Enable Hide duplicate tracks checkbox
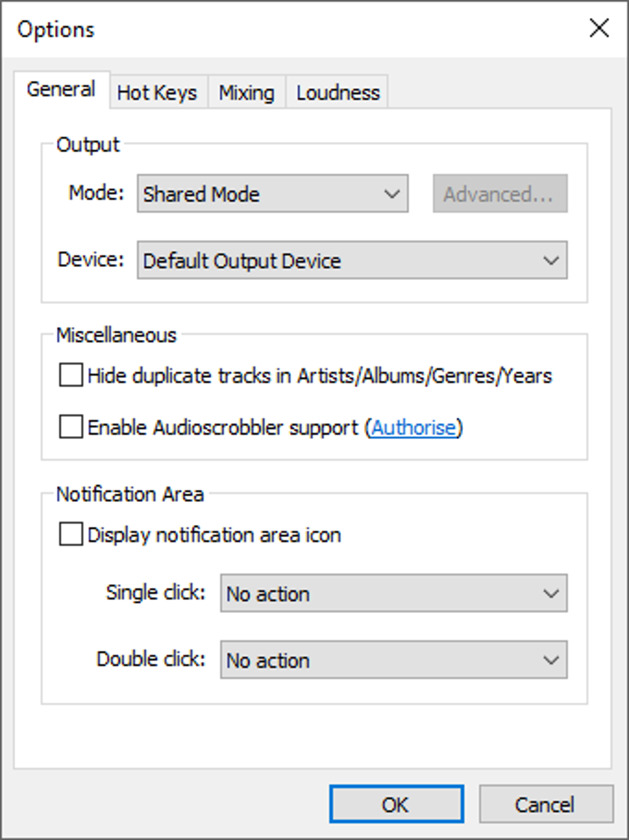 click(x=71, y=375)
